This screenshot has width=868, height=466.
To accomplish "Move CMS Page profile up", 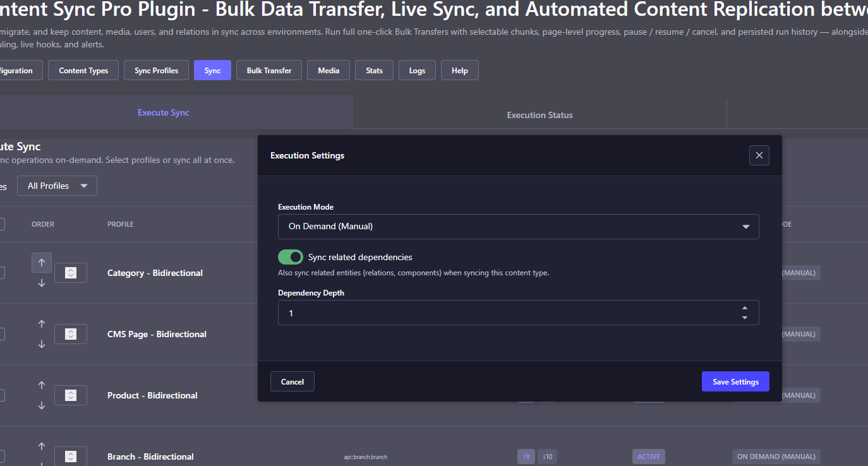I will (42, 323).
